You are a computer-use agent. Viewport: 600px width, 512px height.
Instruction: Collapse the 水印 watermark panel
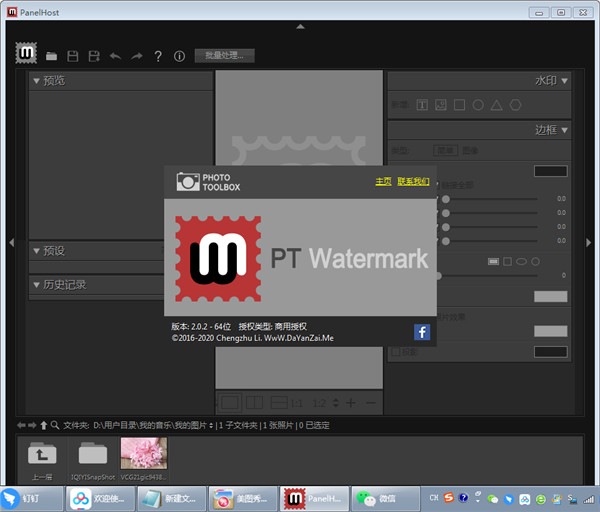(564, 81)
